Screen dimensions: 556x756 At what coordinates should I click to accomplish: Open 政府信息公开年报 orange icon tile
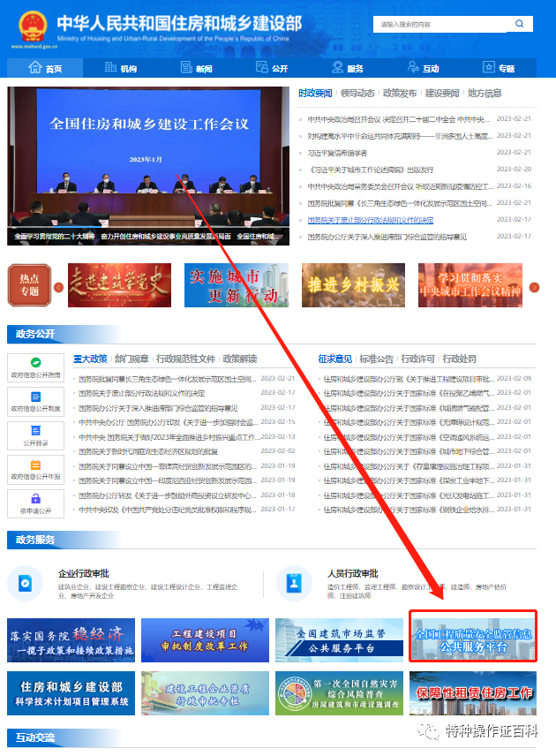[35, 470]
